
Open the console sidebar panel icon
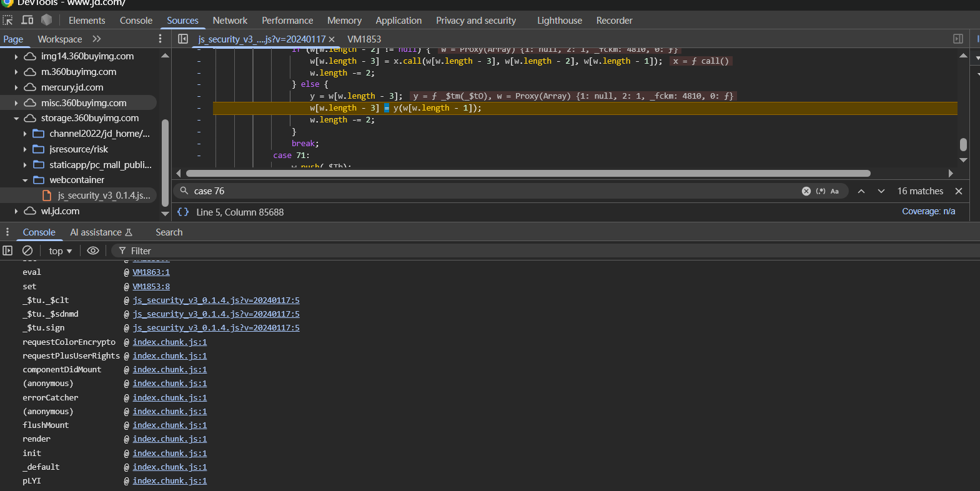coord(7,250)
